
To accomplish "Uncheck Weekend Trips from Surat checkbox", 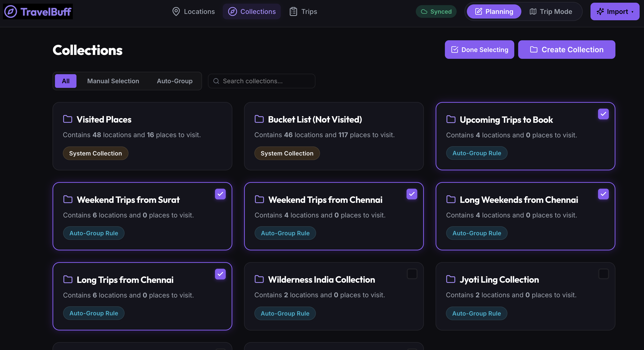I will coord(220,194).
